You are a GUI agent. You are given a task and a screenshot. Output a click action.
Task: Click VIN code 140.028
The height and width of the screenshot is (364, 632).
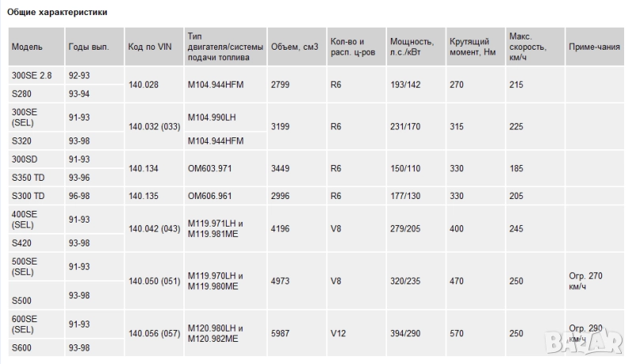click(x=144, y=84)
